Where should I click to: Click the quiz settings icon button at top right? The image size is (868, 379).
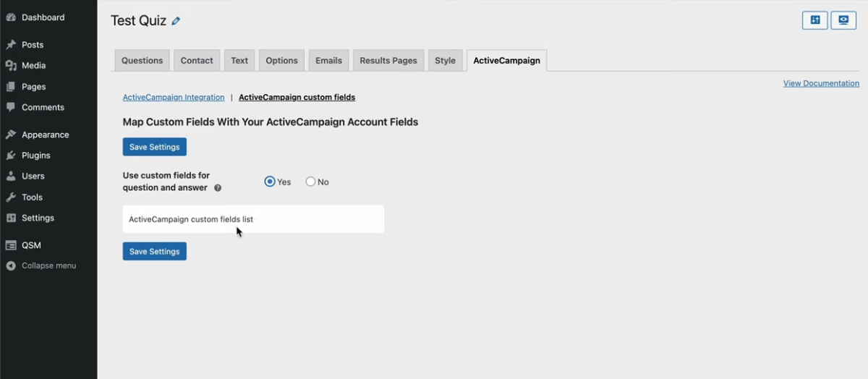815,20
